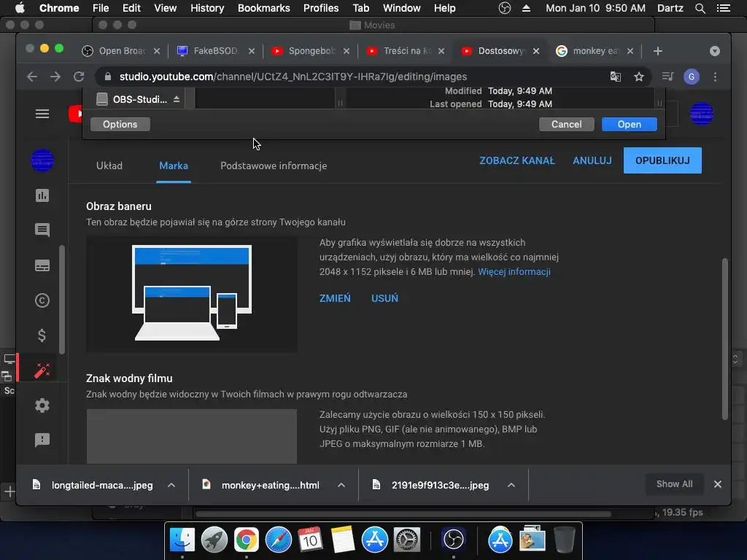Image resolution: width=747 pixels, height=560 pixels.
Task: Open the Analytics icon in sidebar
Action: point(42,195)
